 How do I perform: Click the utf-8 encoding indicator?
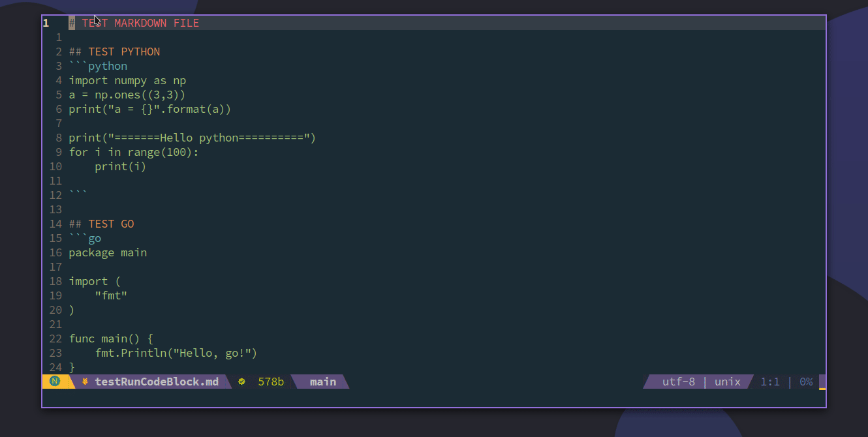click(x=679, y=382)
